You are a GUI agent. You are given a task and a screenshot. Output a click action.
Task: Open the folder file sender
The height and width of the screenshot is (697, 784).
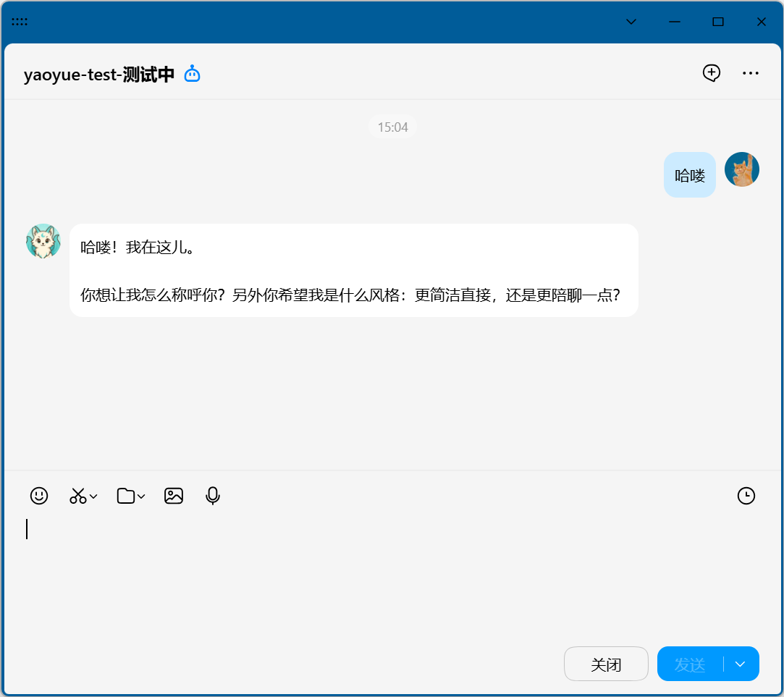tap(126, 496)
